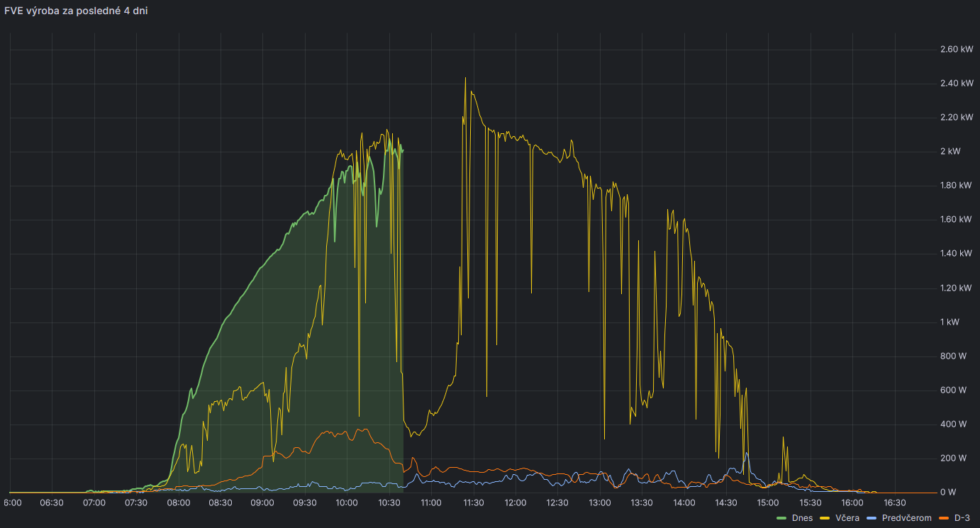Click the green Dnes legend color marker
Viewport: 980px width, 528px height.
[781, 518]
